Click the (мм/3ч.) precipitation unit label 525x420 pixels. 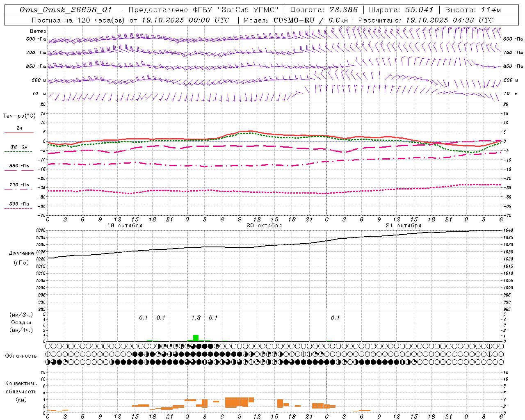point(21,315)
